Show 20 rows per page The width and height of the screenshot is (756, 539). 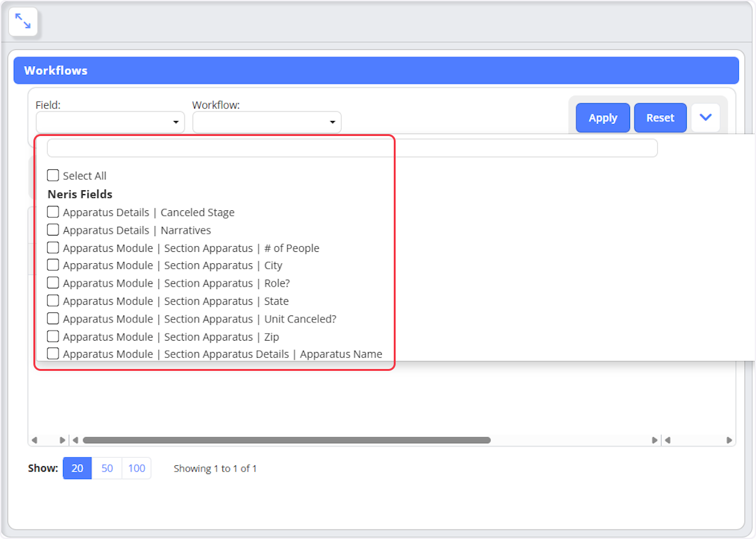tap(77, 468)
